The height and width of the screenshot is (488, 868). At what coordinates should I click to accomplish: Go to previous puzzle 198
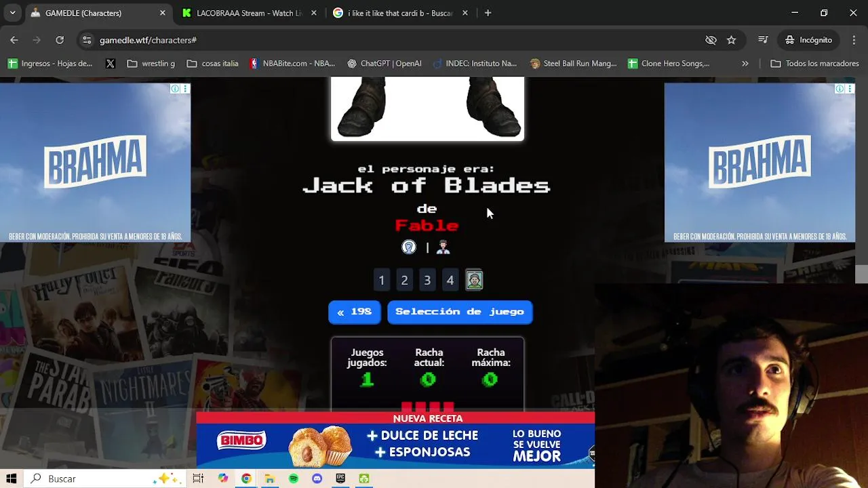[354, 312]
